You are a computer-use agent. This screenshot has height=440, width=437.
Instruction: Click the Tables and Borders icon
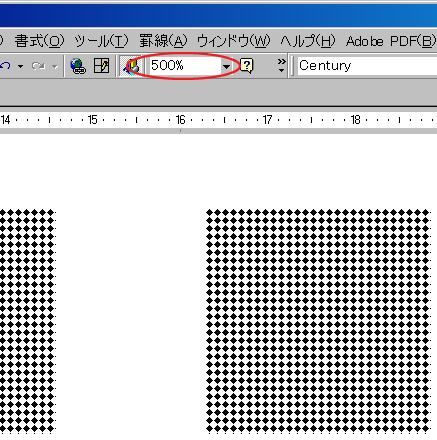click(x=102, y=66)
